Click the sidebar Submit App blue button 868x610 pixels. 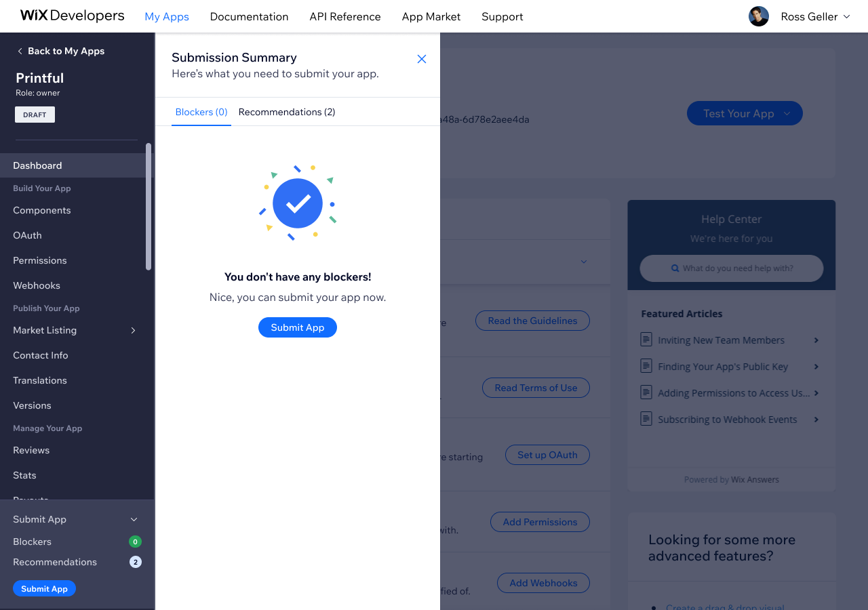point(44,589)
